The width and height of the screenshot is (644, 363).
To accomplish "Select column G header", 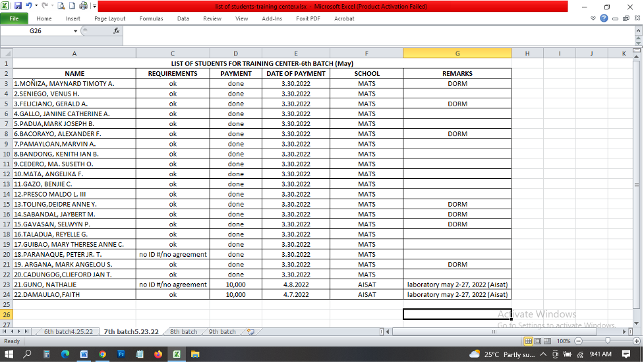I will 457,53.
